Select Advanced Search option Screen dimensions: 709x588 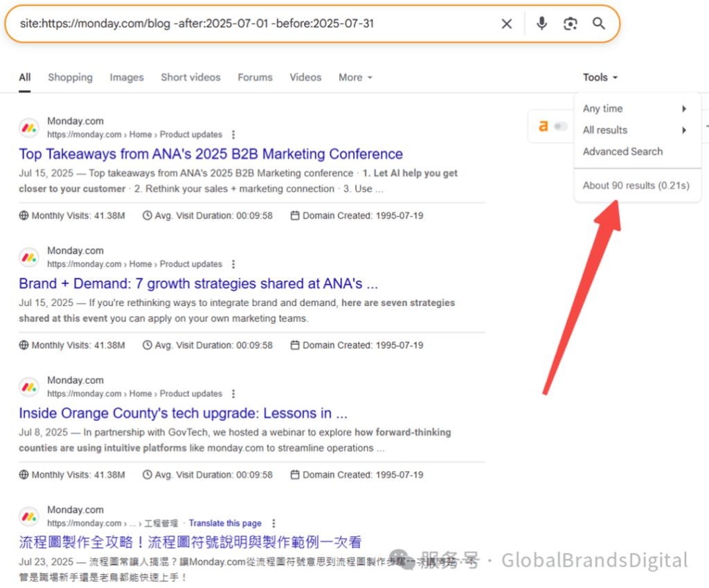point(622,152)
